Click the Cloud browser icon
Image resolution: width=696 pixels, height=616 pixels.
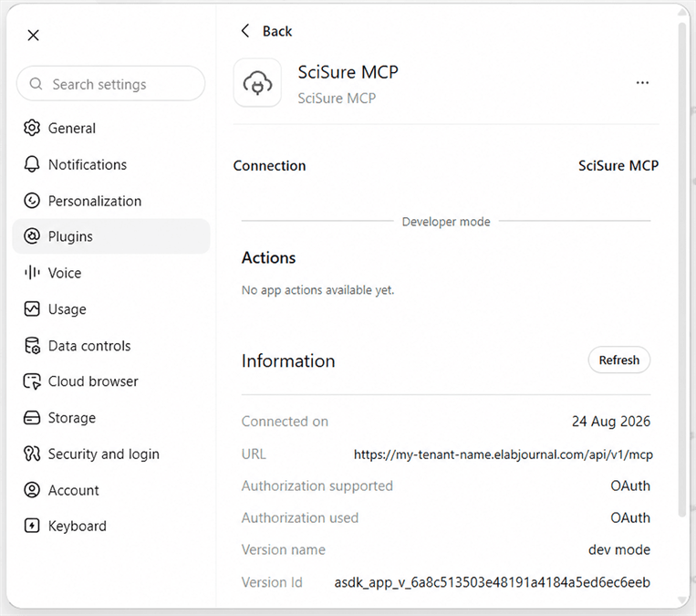32,381
